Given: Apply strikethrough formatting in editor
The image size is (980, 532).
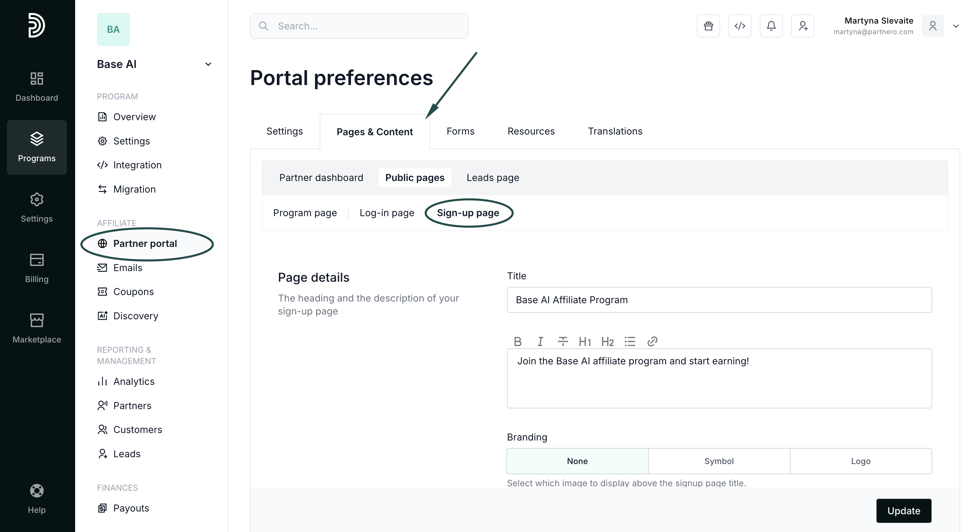Looking at the screenshot, I should [563, 341].
